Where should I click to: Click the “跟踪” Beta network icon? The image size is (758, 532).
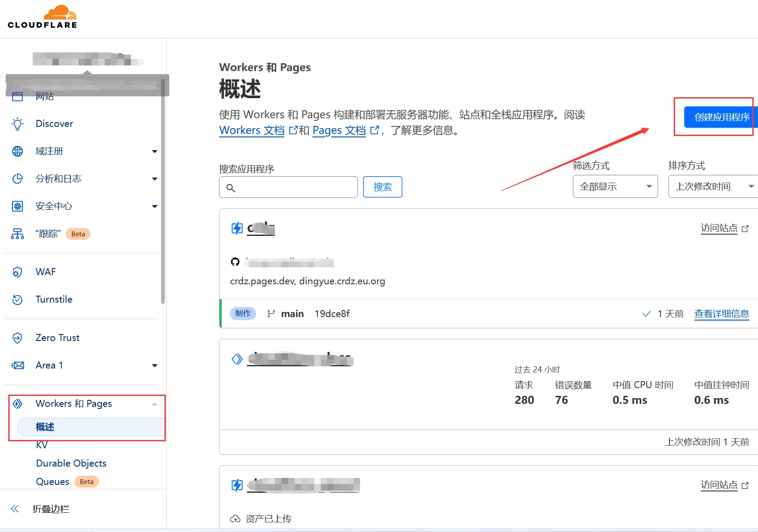(x=17, y=234)
